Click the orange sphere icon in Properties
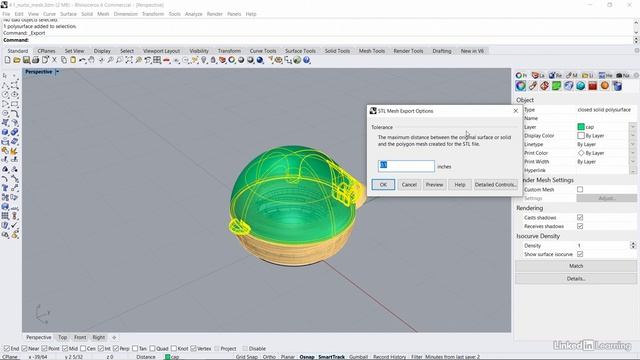 click(604, 86)
